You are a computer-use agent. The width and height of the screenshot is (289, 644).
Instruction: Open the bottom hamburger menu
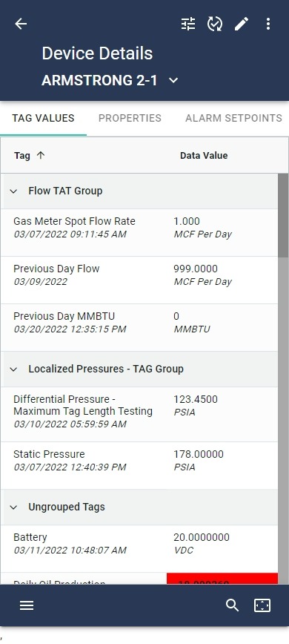tap(27, 605)
